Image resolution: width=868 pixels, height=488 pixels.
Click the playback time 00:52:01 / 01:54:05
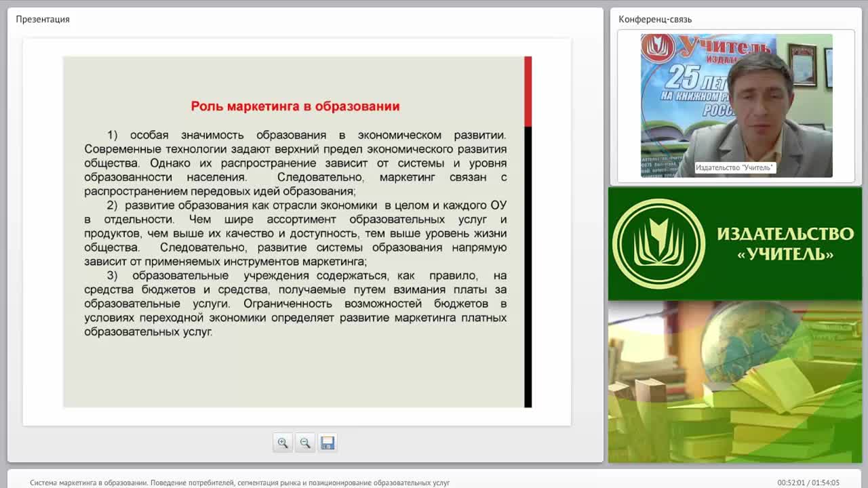808,483
